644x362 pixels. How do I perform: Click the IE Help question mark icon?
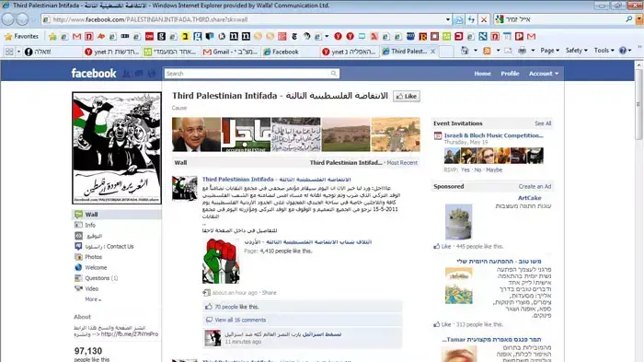click(623, 51)
